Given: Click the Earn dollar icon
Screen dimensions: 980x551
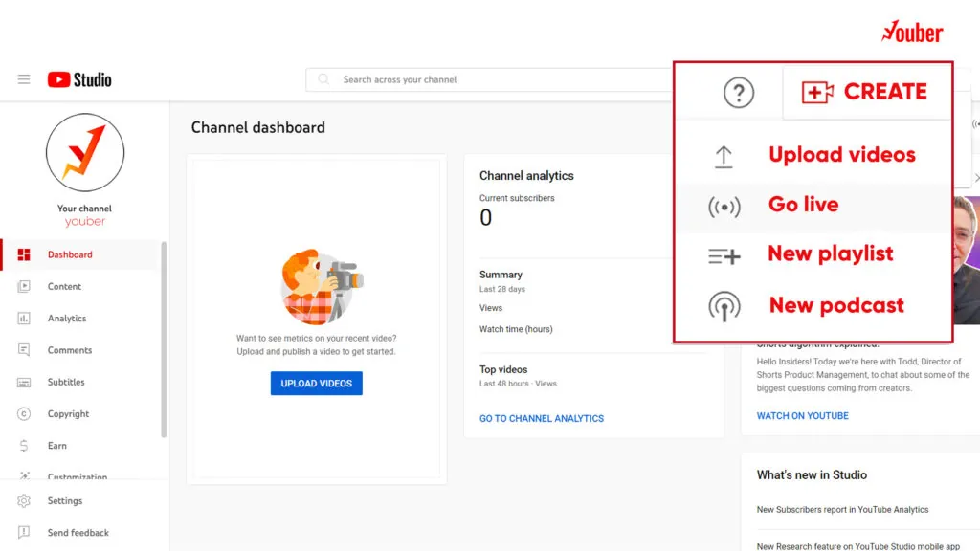Looking at the screenshot, I should coord(24,446).
